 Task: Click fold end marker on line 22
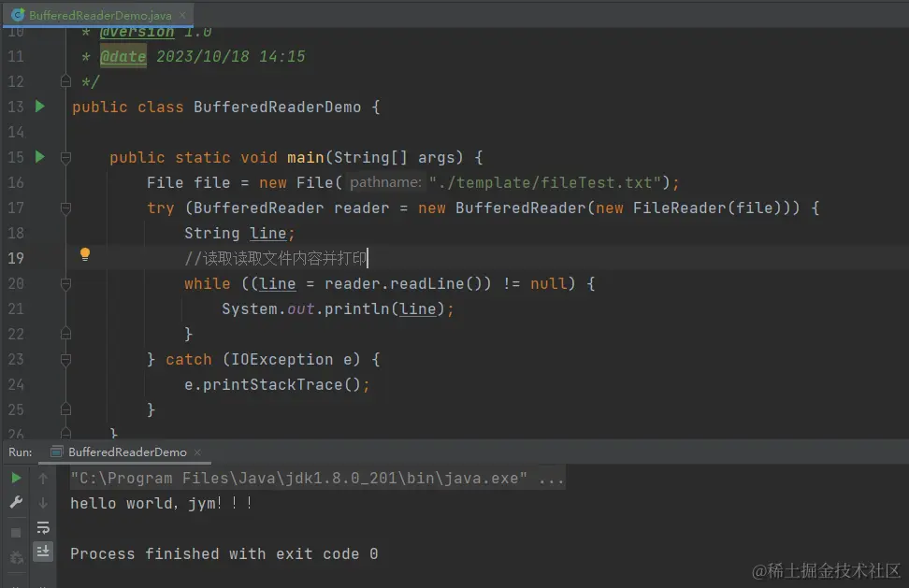coord(65,334)
